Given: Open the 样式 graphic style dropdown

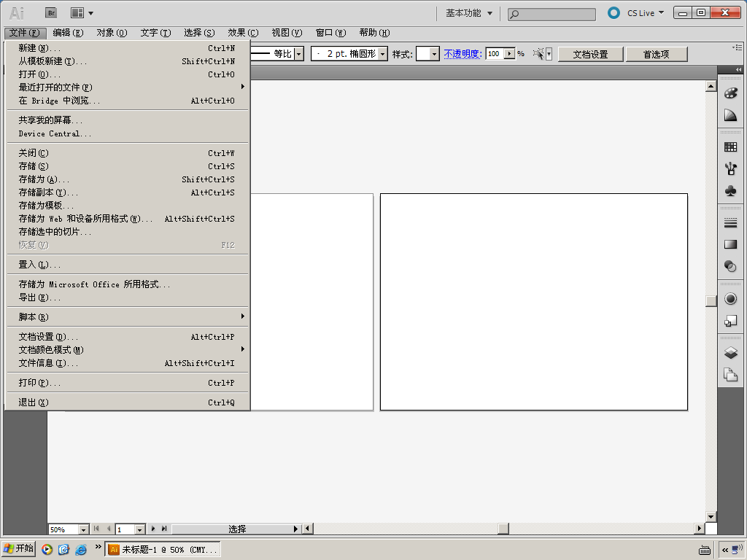Looking at the screenshot, I should [x=434, y=54].
